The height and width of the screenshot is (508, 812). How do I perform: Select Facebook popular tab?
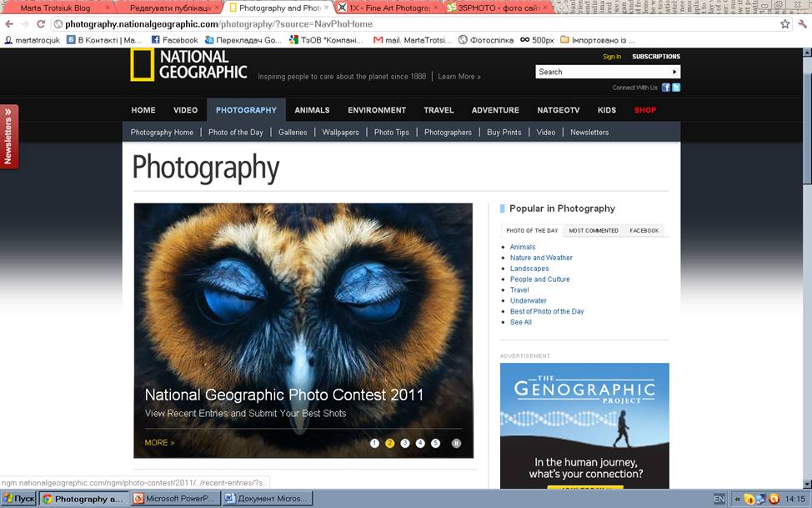tap(644, 231)
